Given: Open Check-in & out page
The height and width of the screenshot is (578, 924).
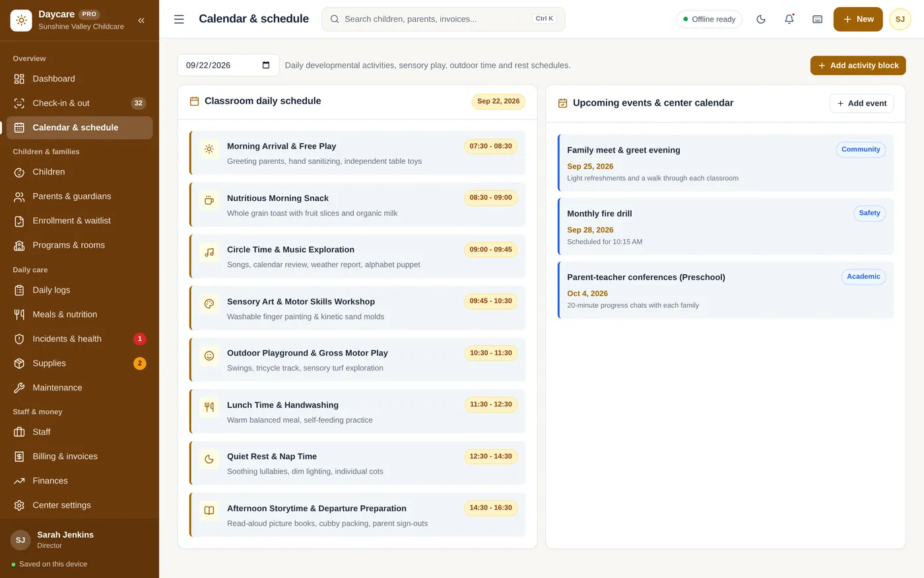Looking at the screenshot, I should tap(79, 103).
